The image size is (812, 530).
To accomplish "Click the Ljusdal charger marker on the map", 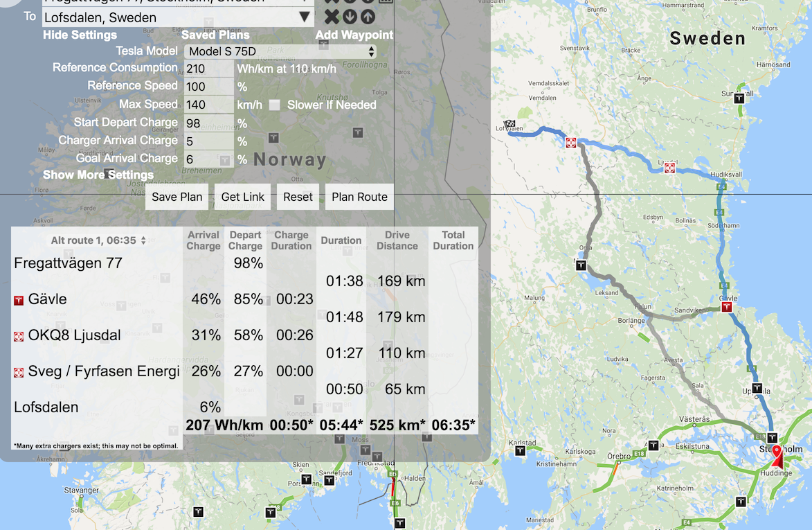I will pos(669,168).
